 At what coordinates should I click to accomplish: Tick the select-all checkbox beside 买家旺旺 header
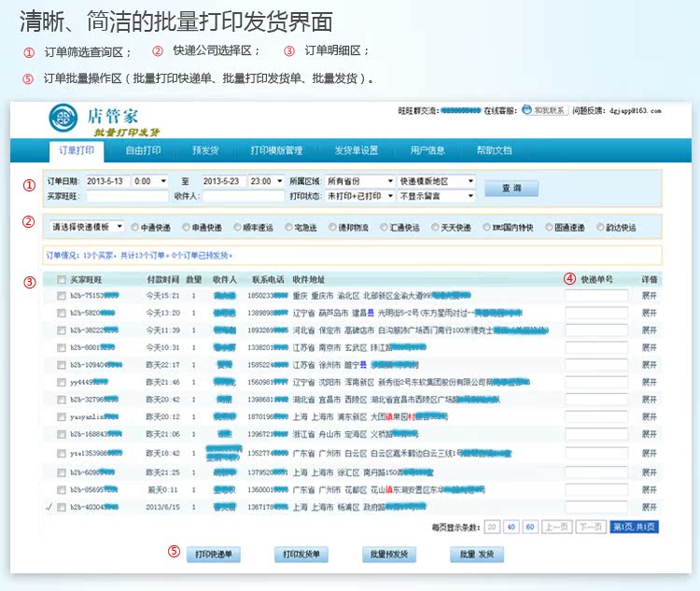62,280
